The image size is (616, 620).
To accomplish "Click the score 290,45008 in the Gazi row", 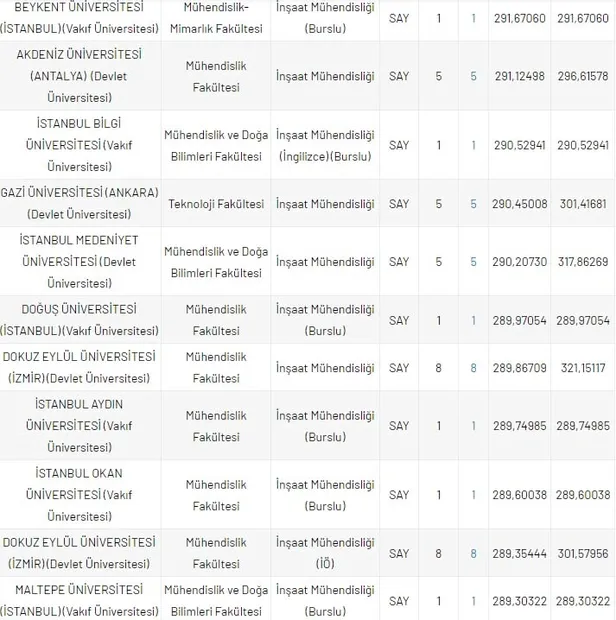I will (520, 204).
